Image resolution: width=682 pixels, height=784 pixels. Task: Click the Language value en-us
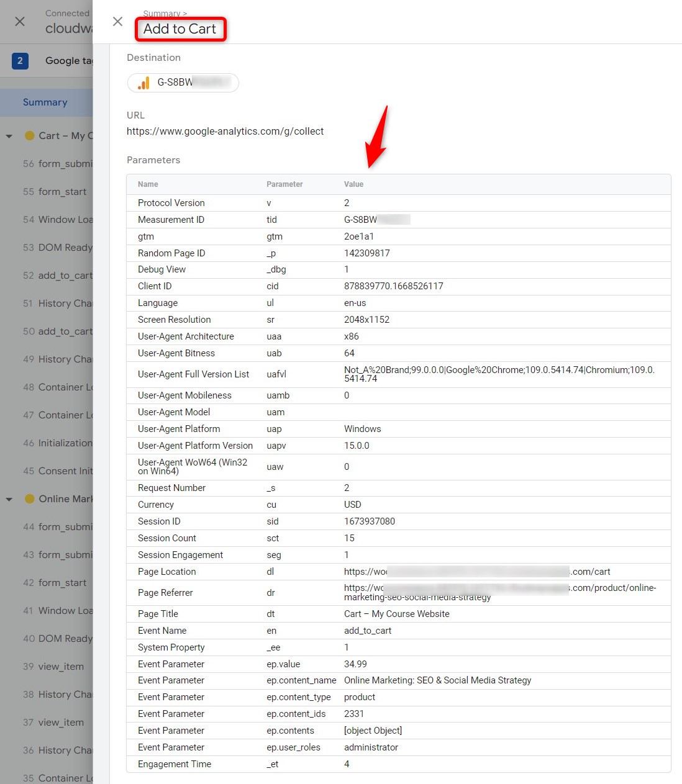[355, 303]
